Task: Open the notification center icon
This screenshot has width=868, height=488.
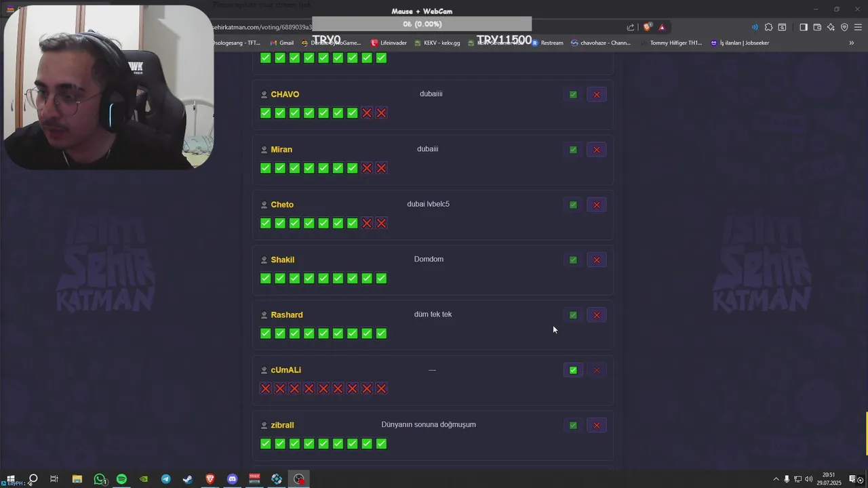Action: pos(852,479)
